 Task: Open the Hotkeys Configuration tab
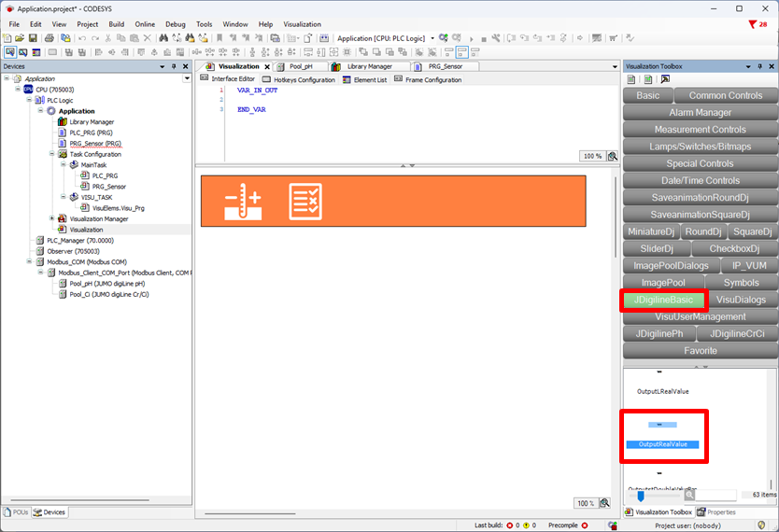tap(299, 79)
